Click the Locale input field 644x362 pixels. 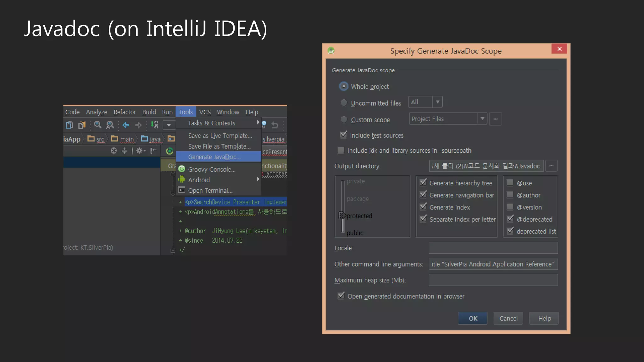click(x=493, y=248)
